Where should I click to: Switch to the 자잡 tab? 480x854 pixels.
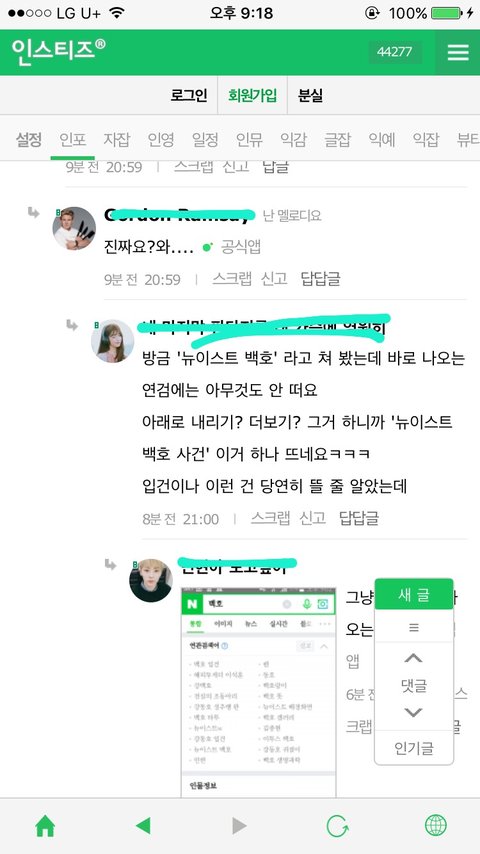[x=117, y=140]
